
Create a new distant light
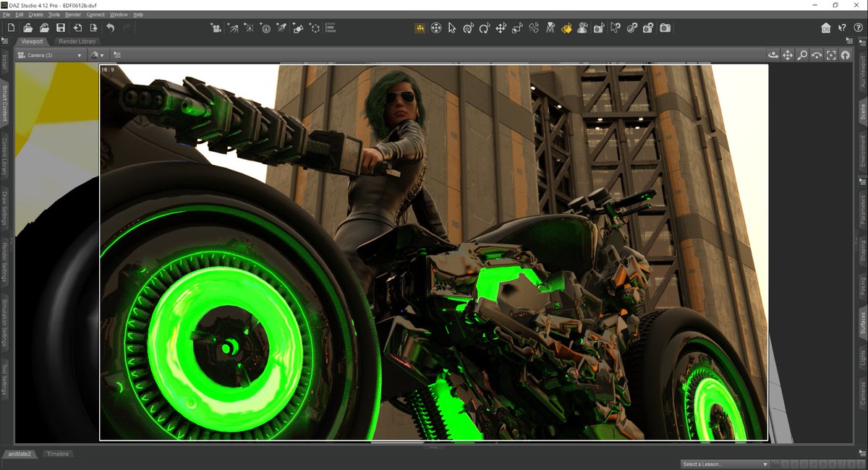(232, 27)
